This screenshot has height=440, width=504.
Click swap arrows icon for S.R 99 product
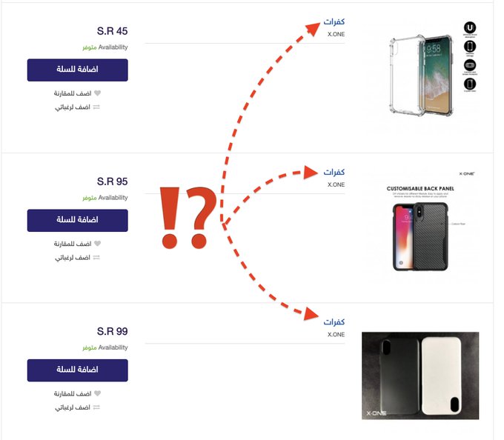click(x=96, y=407)
